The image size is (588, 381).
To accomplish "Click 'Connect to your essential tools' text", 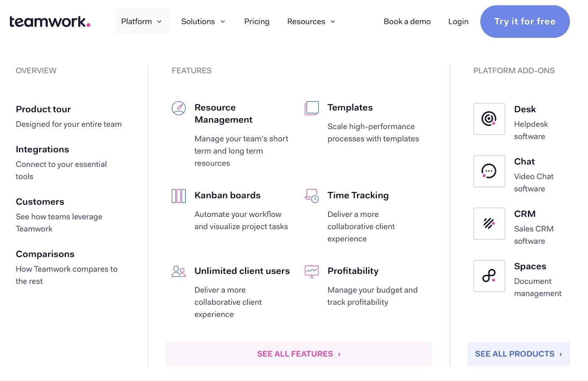I will pos(61,170).
